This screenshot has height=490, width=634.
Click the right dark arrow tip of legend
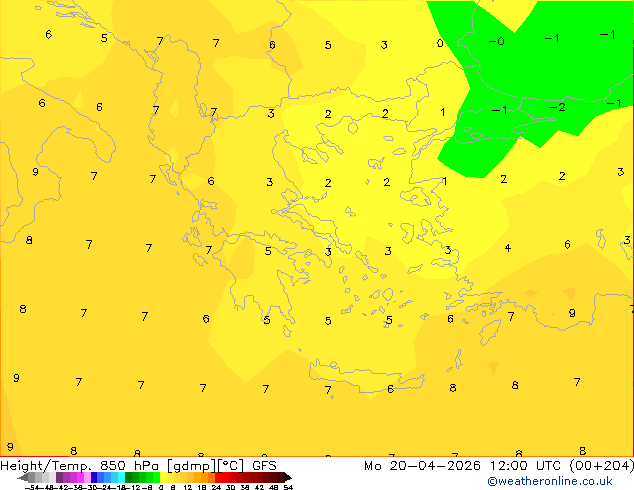tap(287, 478)
